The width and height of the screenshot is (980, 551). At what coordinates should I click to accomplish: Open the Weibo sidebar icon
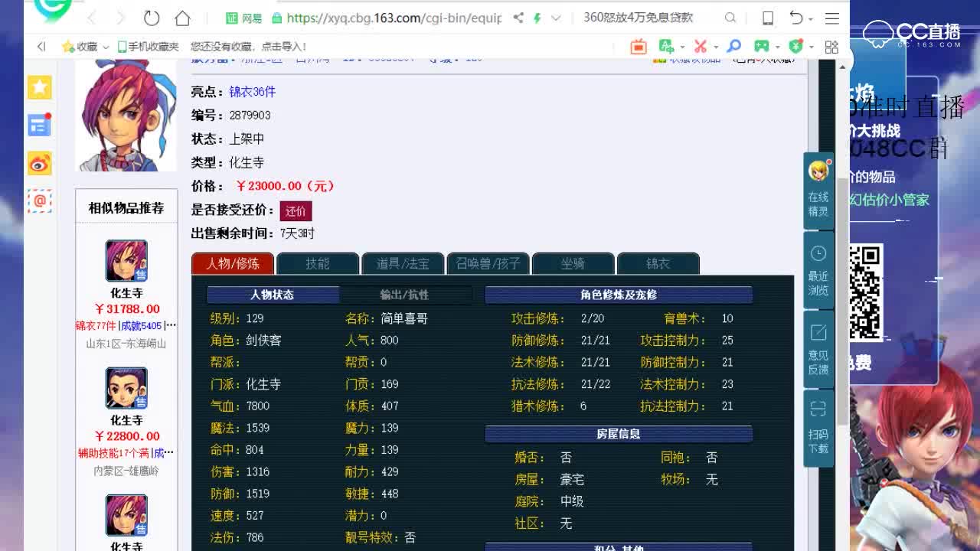click(40, 163)
